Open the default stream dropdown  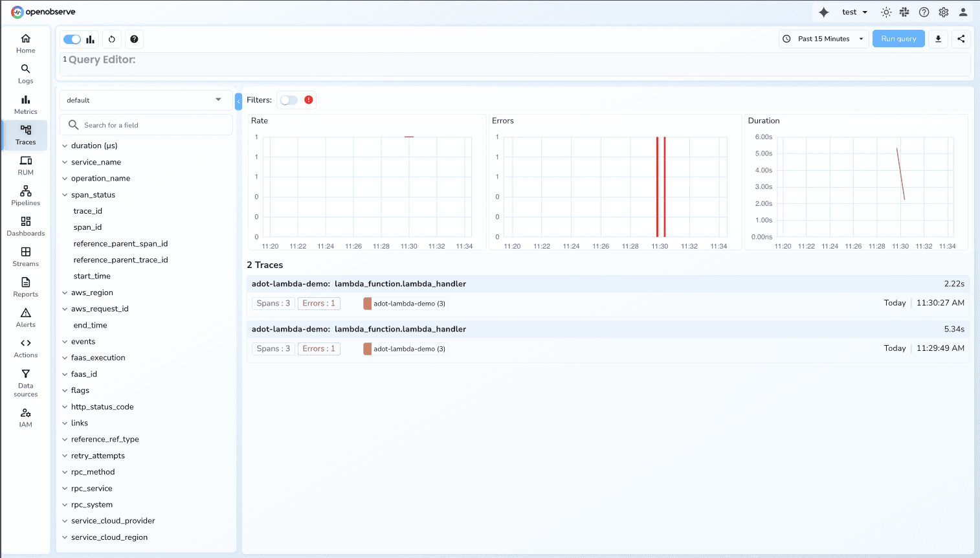[x=145, y=100]
